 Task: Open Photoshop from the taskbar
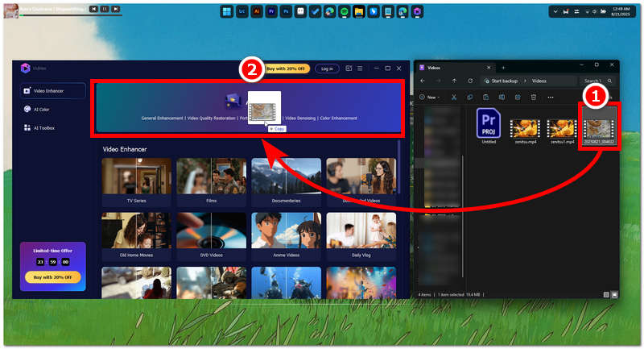tap(286, 11)
